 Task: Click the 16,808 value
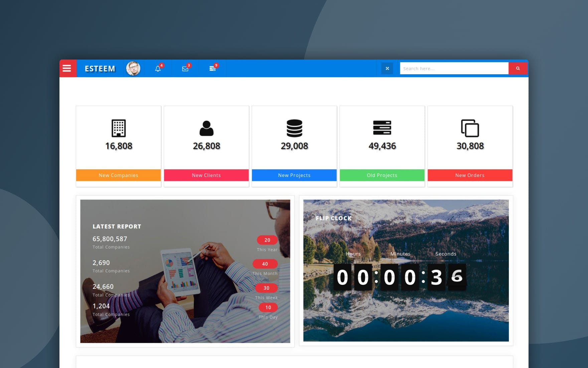pyautogui.click(x=119, y=146)
